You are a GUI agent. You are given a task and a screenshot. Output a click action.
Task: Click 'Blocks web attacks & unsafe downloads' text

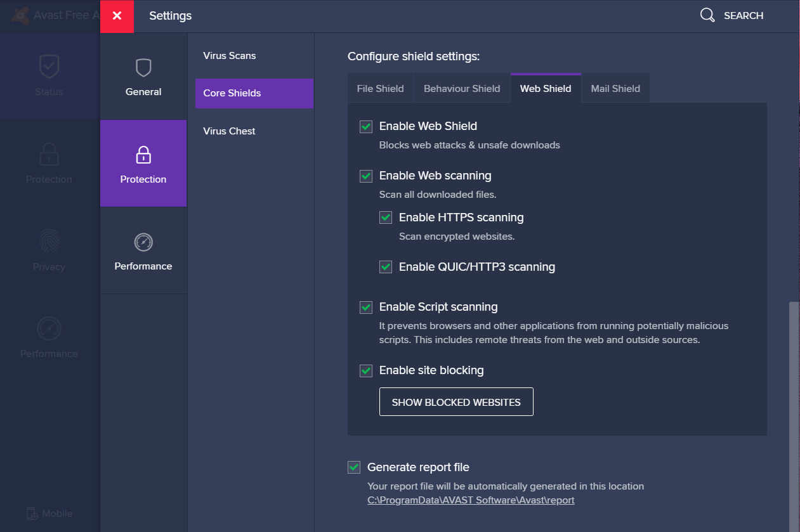pyautogui.click(x=469, y=145)
